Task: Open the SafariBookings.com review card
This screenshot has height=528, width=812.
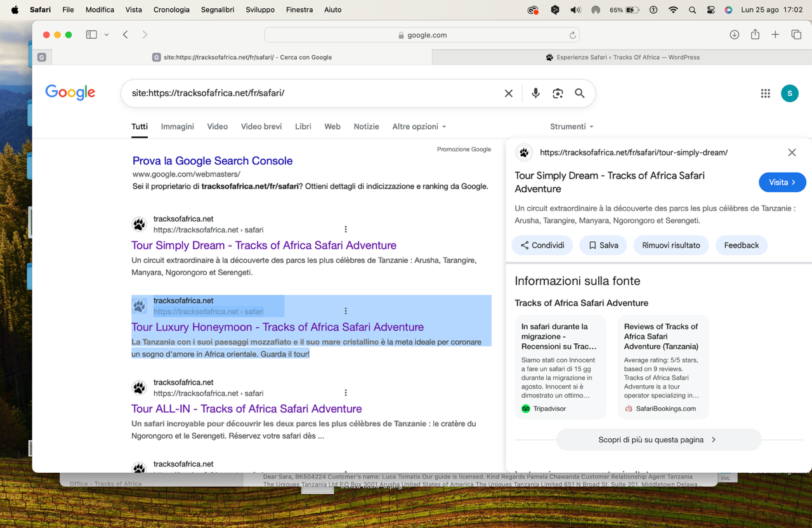Action: [x=663, y=367]
